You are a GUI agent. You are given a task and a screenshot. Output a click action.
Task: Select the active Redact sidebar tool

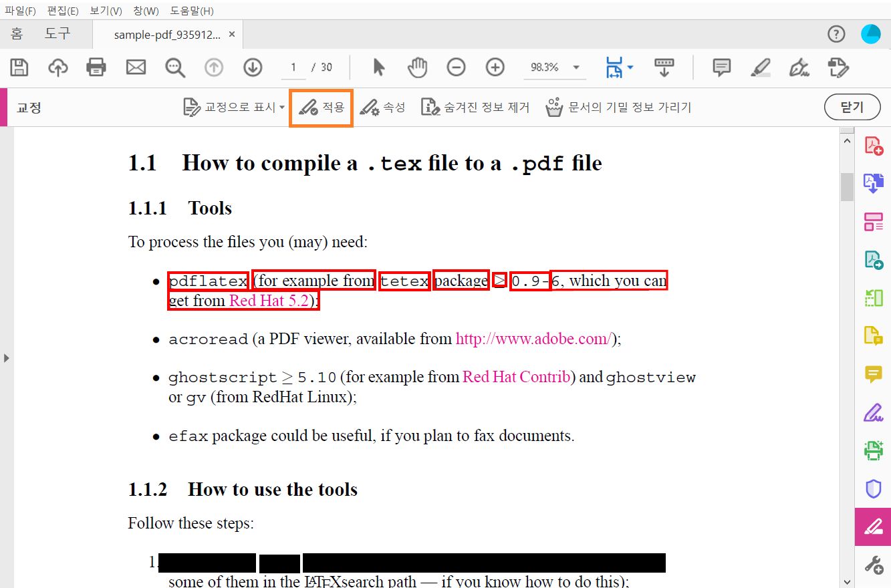point(873,527)
